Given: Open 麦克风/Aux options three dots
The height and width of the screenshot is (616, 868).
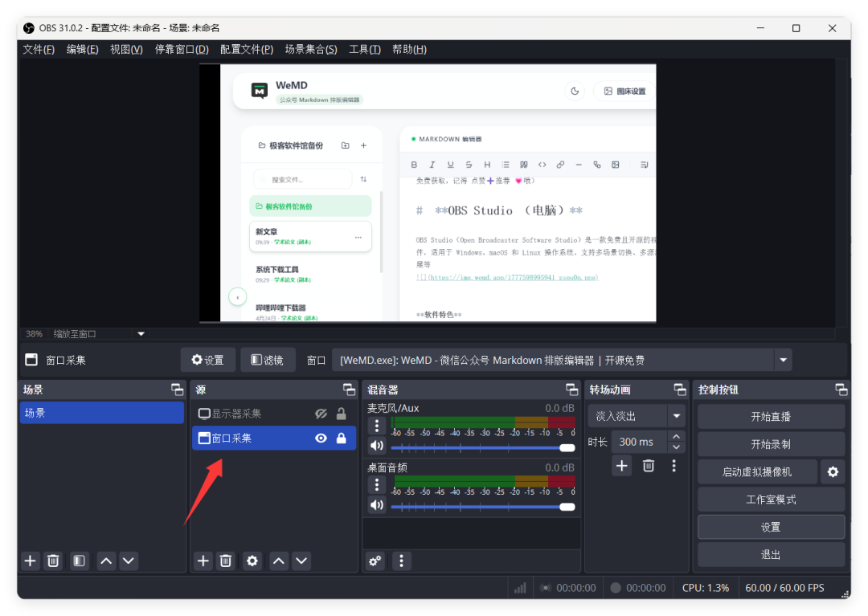Looking at the screenshot, I should click(377, 425).
